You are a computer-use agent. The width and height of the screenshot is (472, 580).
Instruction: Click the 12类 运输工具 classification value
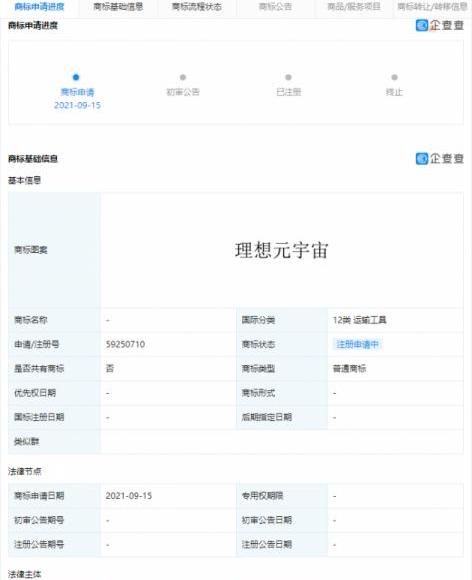[x=359, y=320]
